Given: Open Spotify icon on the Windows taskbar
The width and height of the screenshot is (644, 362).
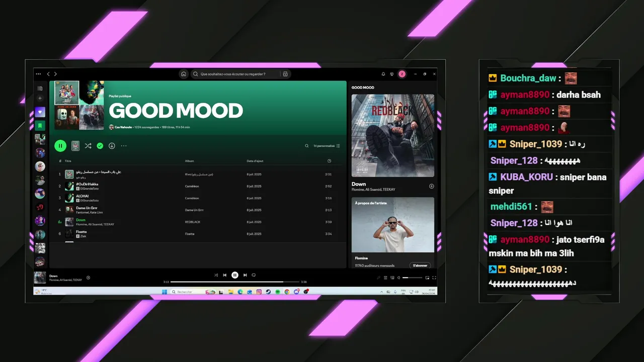Looking at the screenshot, I should [x=278, y=292].
